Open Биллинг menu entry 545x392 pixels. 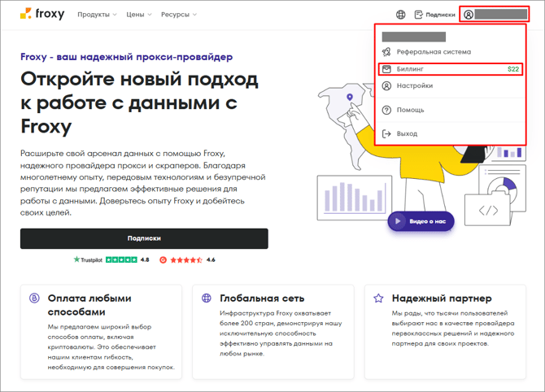pos(451,69)
